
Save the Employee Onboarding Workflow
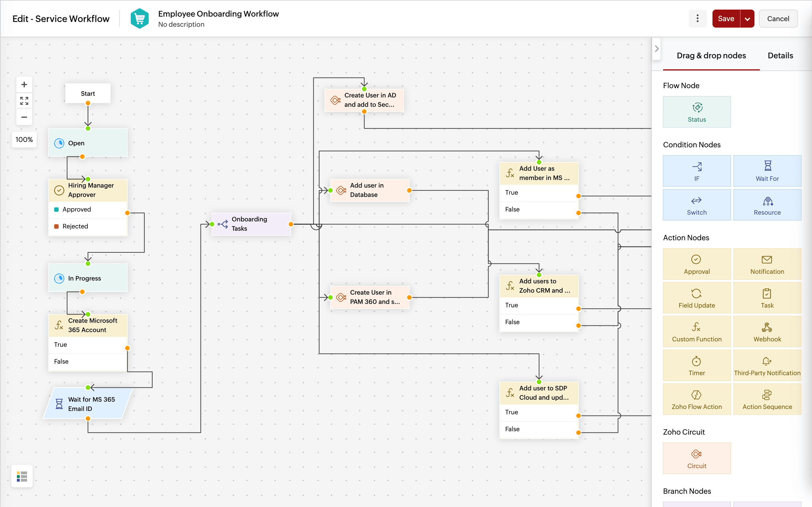726,18
